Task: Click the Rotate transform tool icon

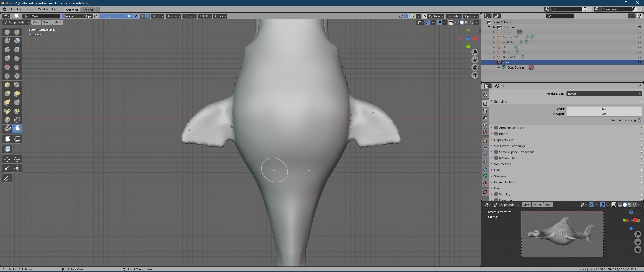Action: 17,159
